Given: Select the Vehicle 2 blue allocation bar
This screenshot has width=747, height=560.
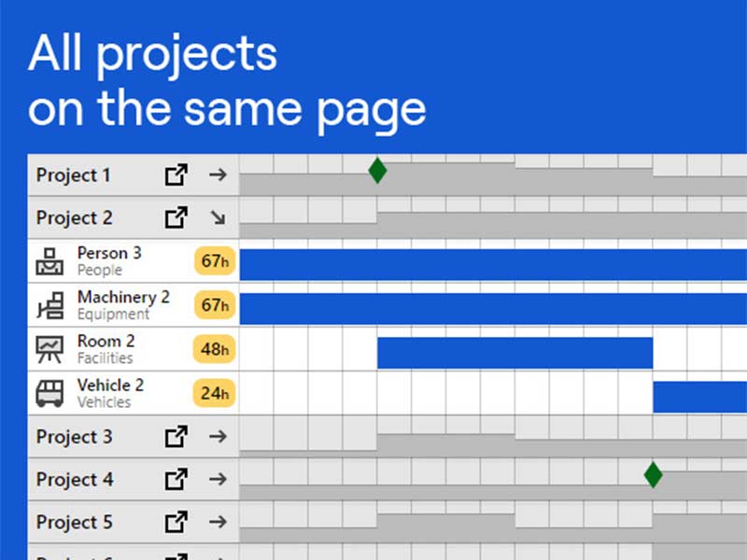Looking at the screenshot, I should 699,397.
